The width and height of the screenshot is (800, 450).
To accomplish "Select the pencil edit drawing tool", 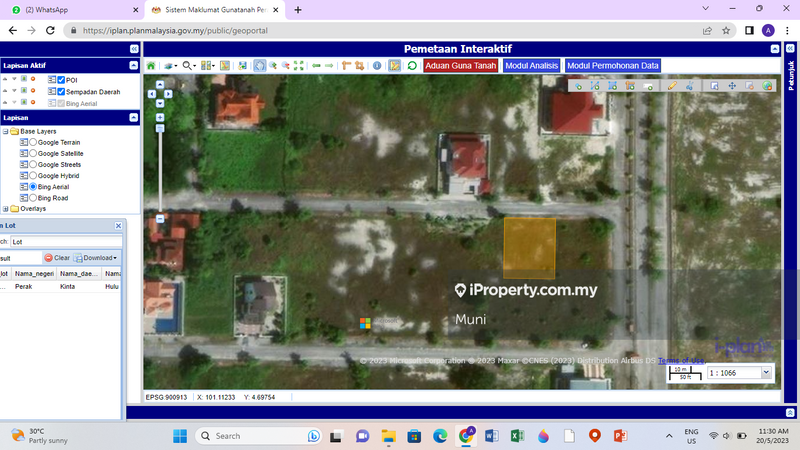I will (672, 86).
